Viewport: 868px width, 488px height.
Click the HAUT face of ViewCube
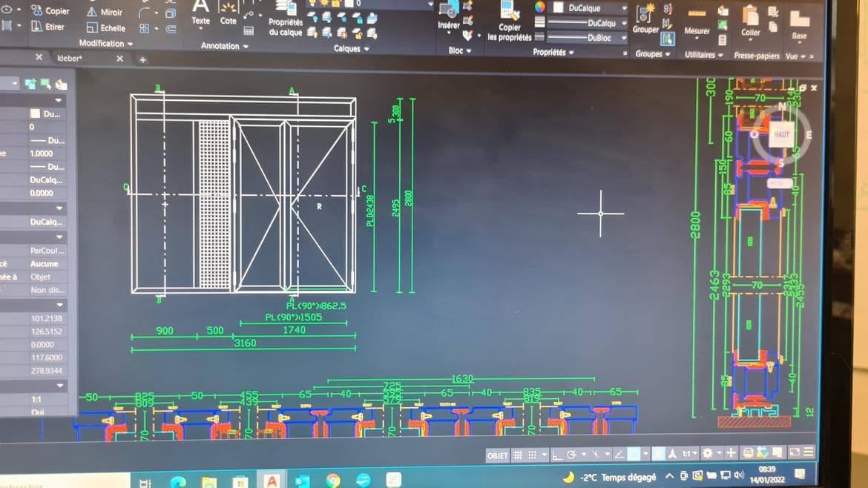click(781, 134)
